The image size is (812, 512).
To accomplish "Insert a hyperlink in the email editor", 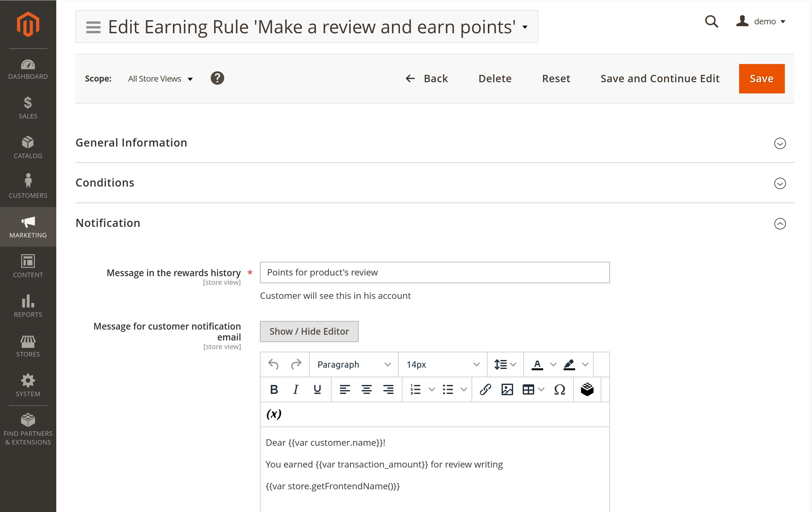I will pyautogui.click(x=485, y=389).
